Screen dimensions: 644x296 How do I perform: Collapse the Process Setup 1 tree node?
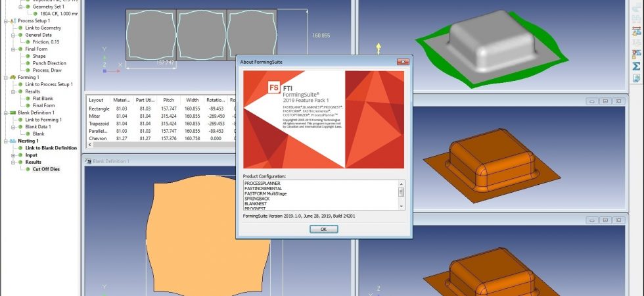[6, 20]
